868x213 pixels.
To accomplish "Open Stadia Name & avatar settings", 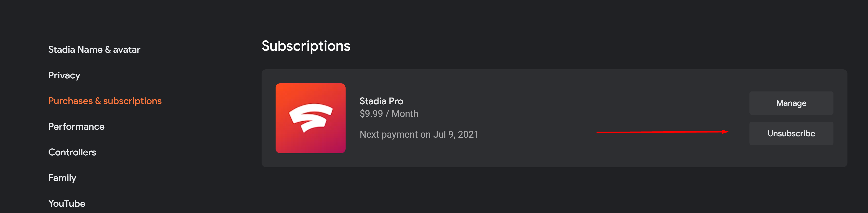I will [x=94, y=49].
